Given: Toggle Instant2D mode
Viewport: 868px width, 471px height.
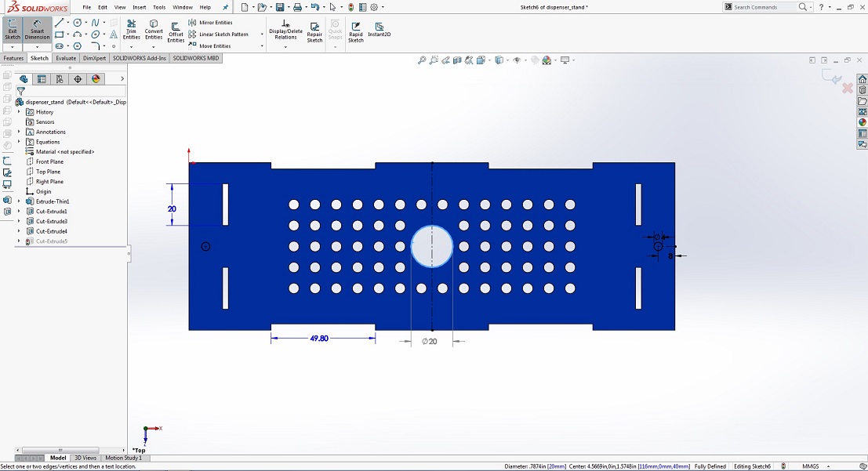Looking at the screenshot, I should click(380, 29).
